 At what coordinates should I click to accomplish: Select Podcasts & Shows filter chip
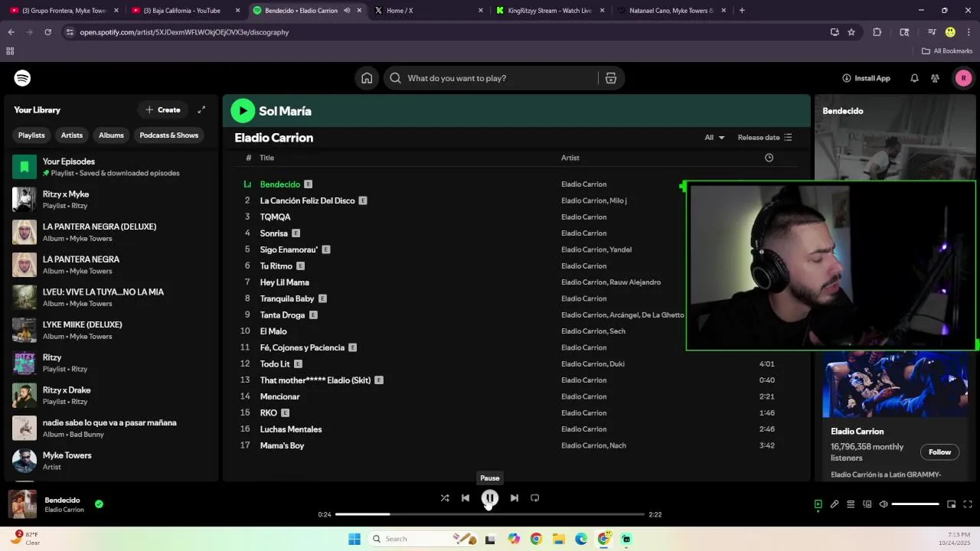pyautogui.click(x=168, y=135)
